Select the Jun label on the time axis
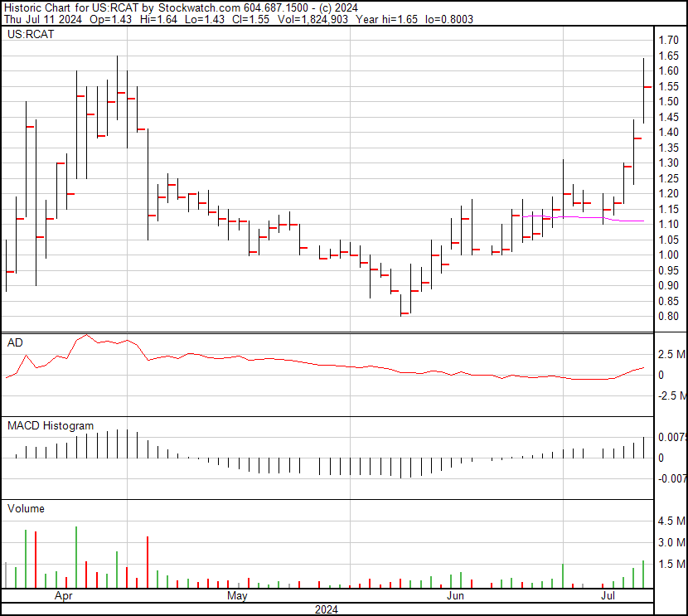 click(x=454, y=596)
